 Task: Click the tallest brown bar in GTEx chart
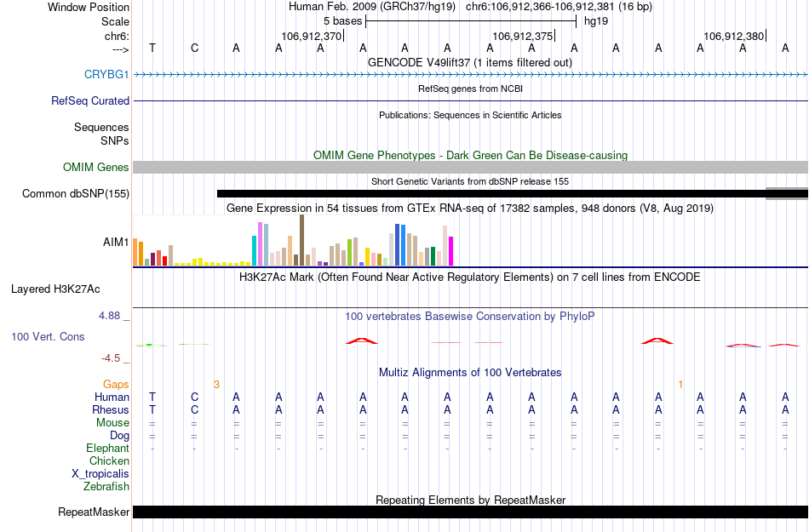[301, 240]
